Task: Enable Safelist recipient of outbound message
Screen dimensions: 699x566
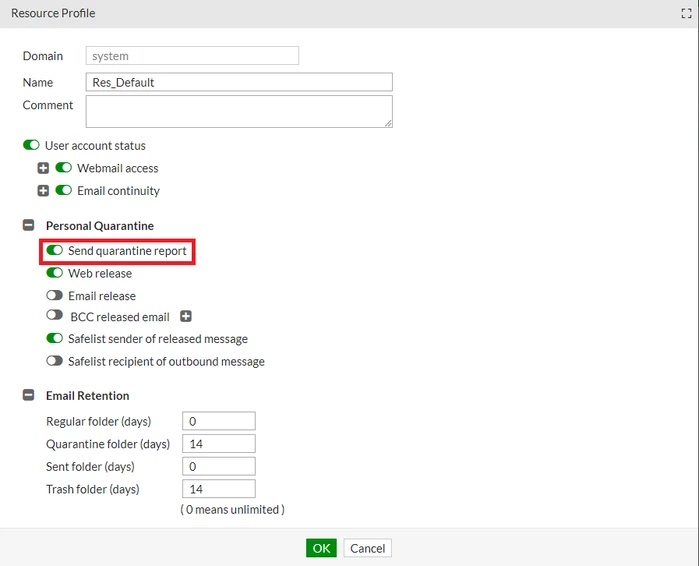Action: [54, 361]
